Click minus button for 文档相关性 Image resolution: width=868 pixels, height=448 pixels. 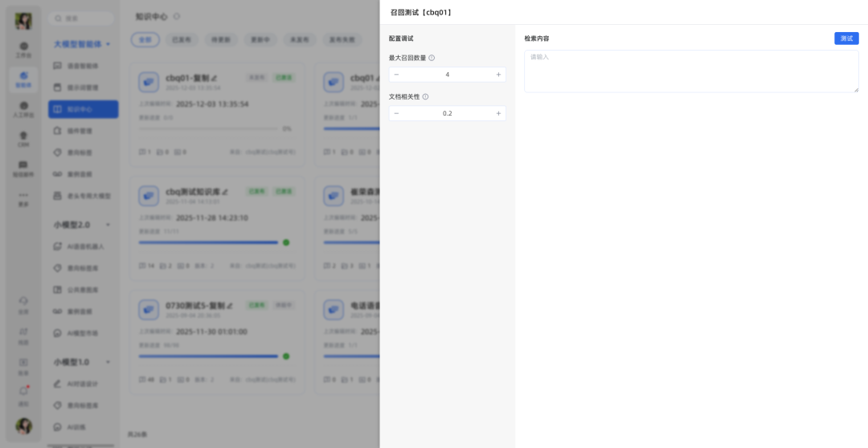pos(396,113)
